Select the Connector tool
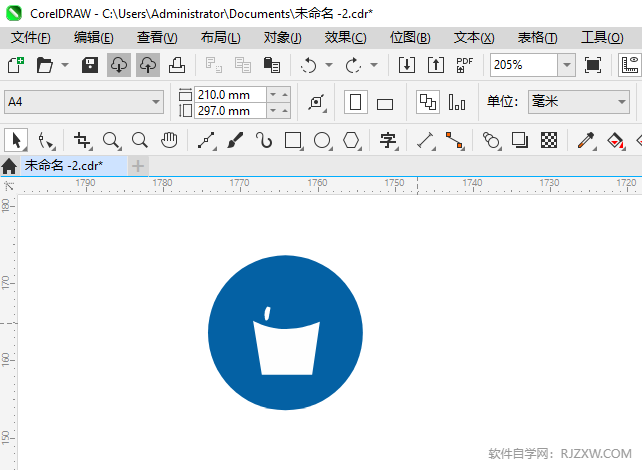642x470 pixels. (x=455, y=140)
